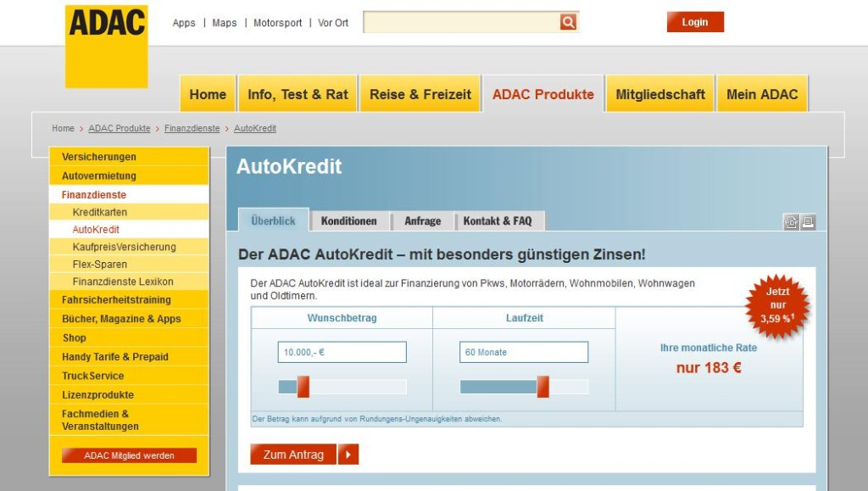Click the 'nur 183 €' monthly rate
The height and width of the screenshot is (491, 868).
709,368
